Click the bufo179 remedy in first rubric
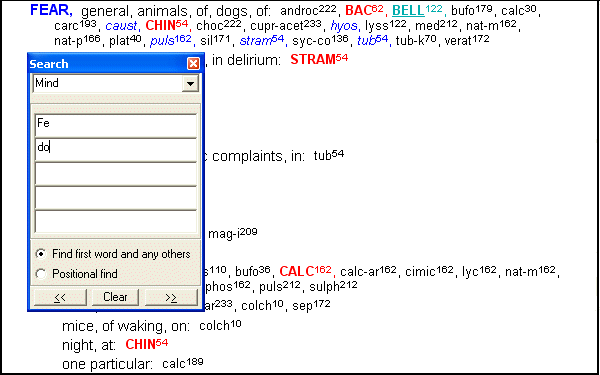The image size is (600, 375). [x=472, y=10]
